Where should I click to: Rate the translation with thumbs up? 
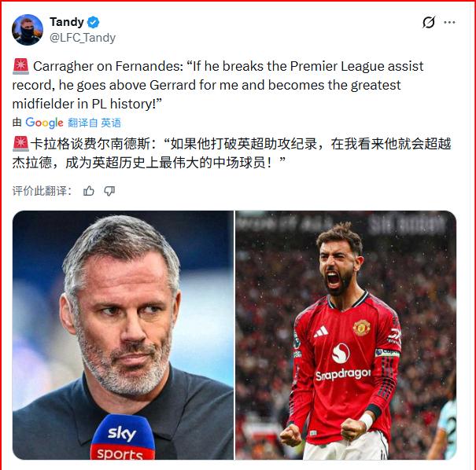coord(89,191)
